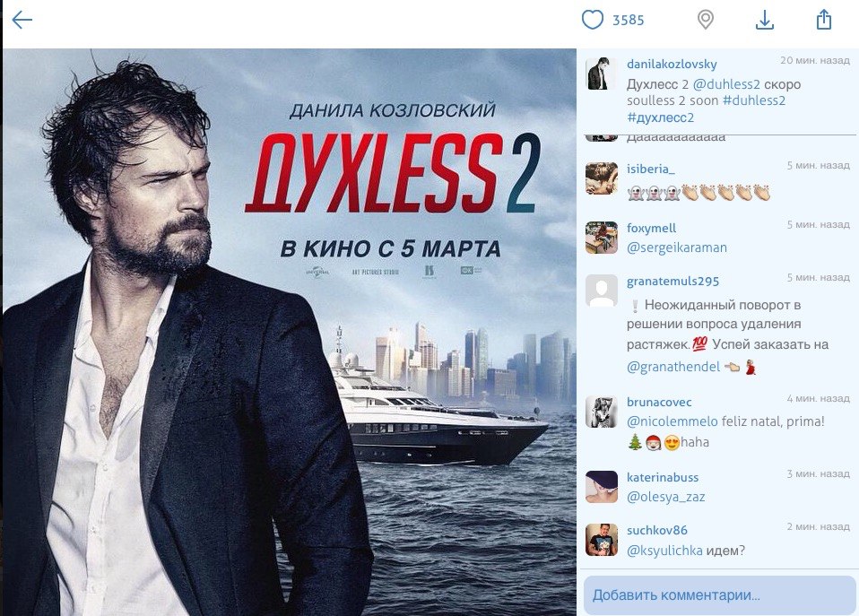This screenshot has height=616, width=859.
Task: View suchkov86 profile avatar
Action: 602,540
